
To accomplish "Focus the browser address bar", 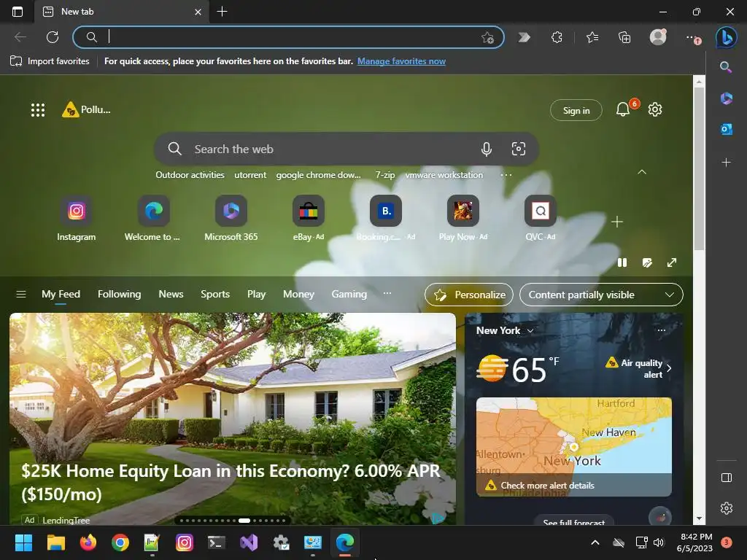I will pos(288,37).
